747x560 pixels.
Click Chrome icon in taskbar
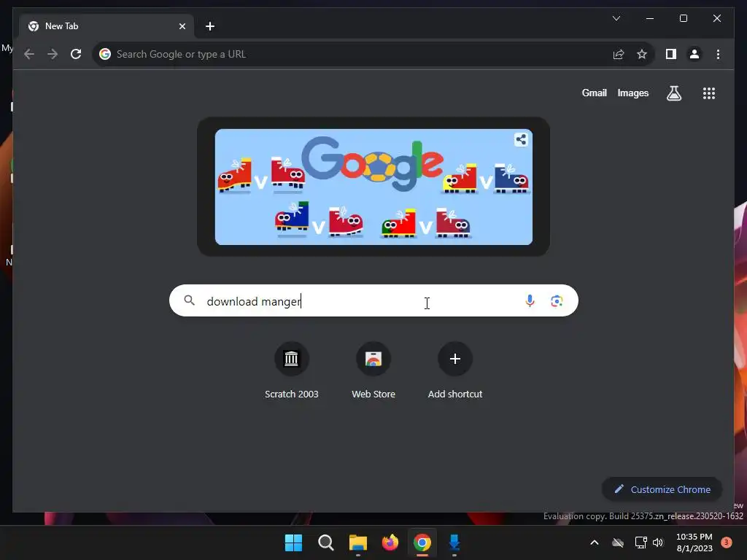pos(422,542)
